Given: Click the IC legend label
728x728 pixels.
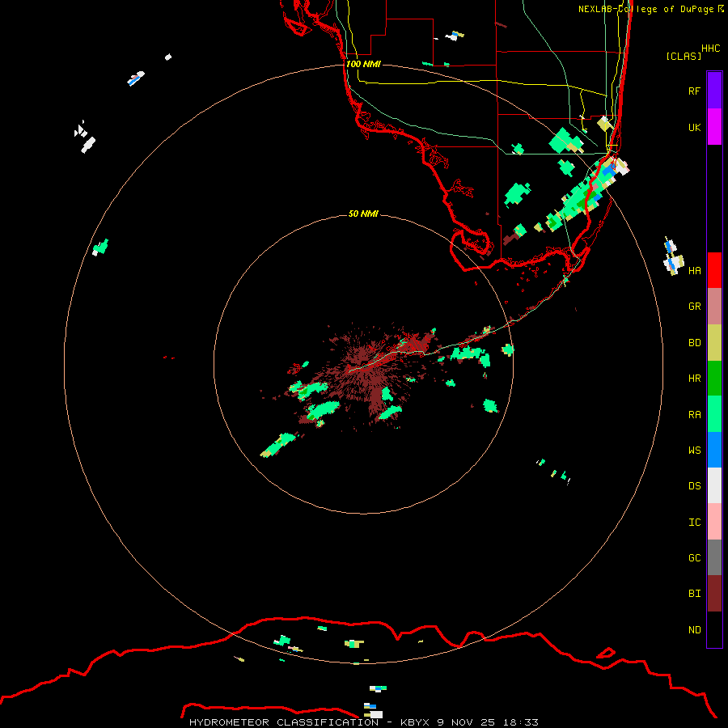Looking at the screenshot, I should (694, 523).
